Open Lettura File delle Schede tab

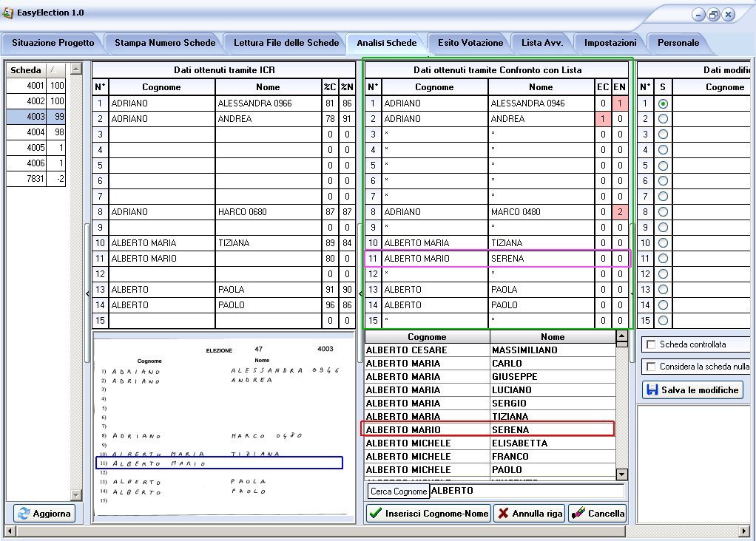286,43
